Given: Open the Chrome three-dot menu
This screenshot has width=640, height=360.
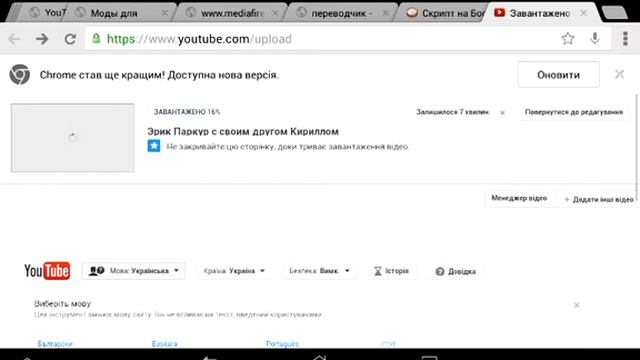Looking at the screenshot, I should click(x=625, y=39).
